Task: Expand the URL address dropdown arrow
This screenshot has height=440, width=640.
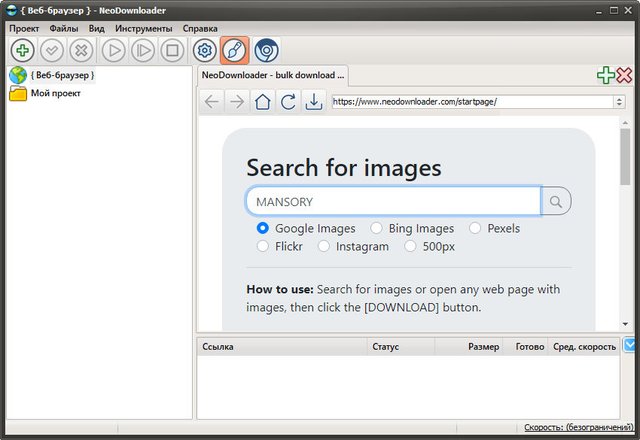Action: coord(619,101)
